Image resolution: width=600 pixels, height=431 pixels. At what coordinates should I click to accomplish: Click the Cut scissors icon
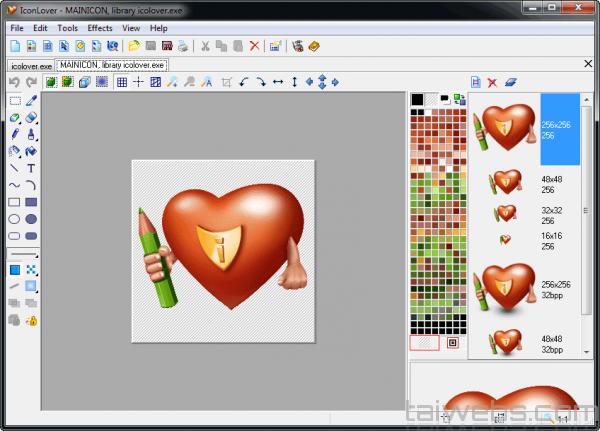pyautogui.click(x=205, y=45)
